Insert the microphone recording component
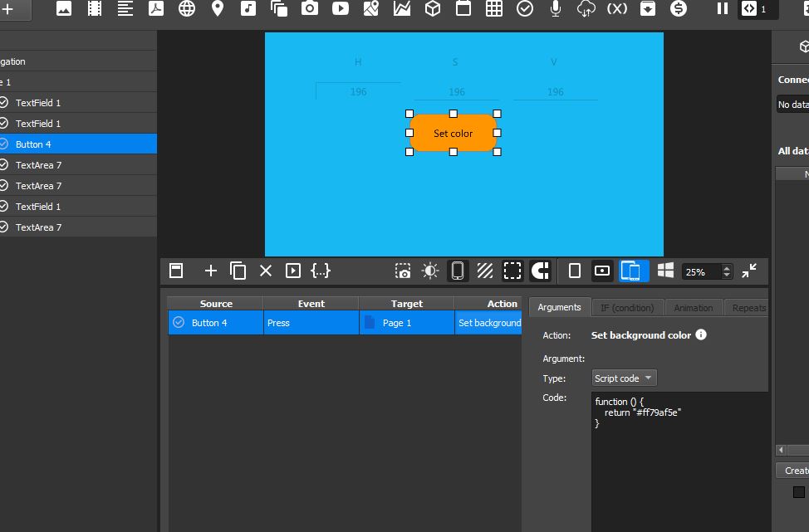 tap(556, 8)
